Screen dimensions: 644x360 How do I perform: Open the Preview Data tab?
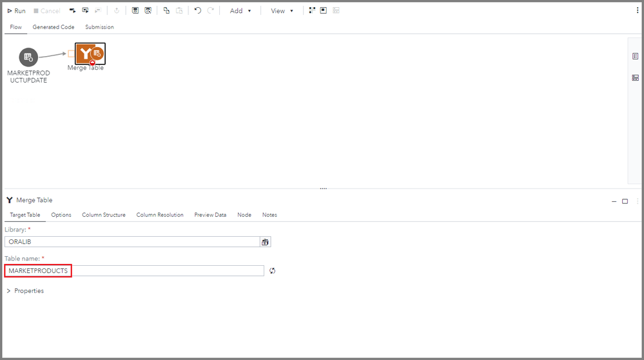click(x=210, y=215)
